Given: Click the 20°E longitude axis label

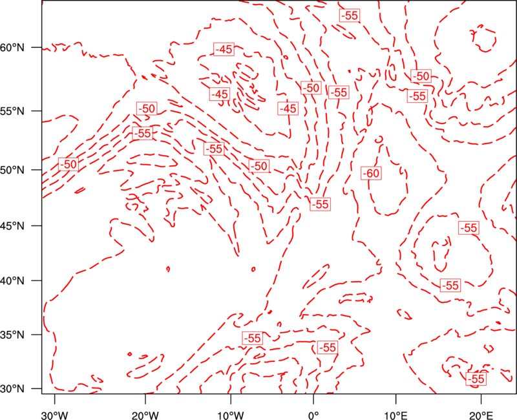Looking at the screenshot, I should 481,415.
